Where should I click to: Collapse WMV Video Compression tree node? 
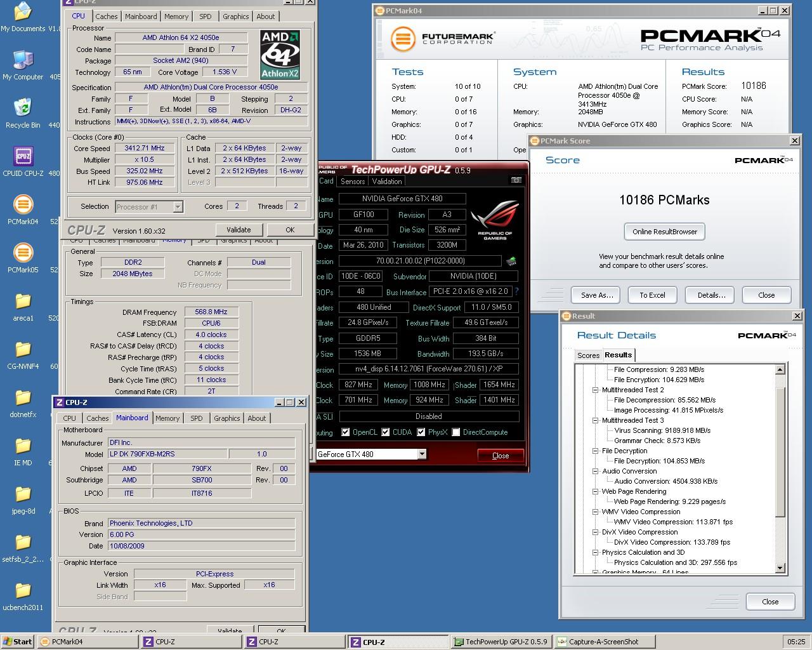595,512
